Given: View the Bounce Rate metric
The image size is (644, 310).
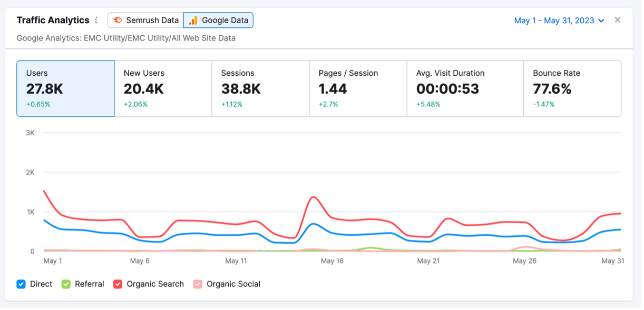Looking at the screenshot, I should click(x=572, y=88).
